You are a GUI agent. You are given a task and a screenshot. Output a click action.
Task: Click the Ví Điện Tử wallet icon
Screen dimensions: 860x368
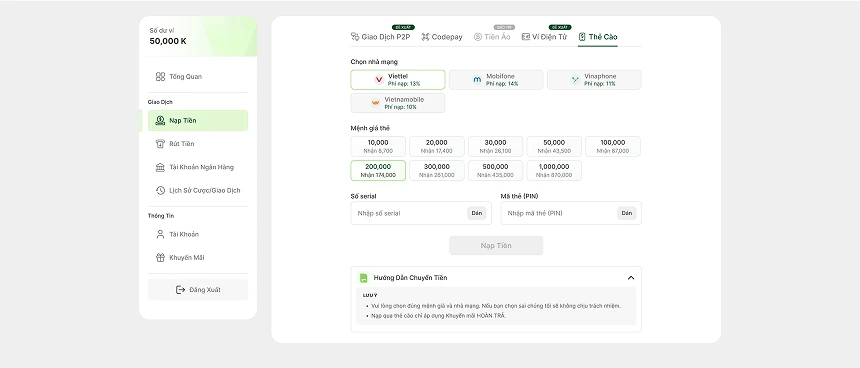(526, 37)
